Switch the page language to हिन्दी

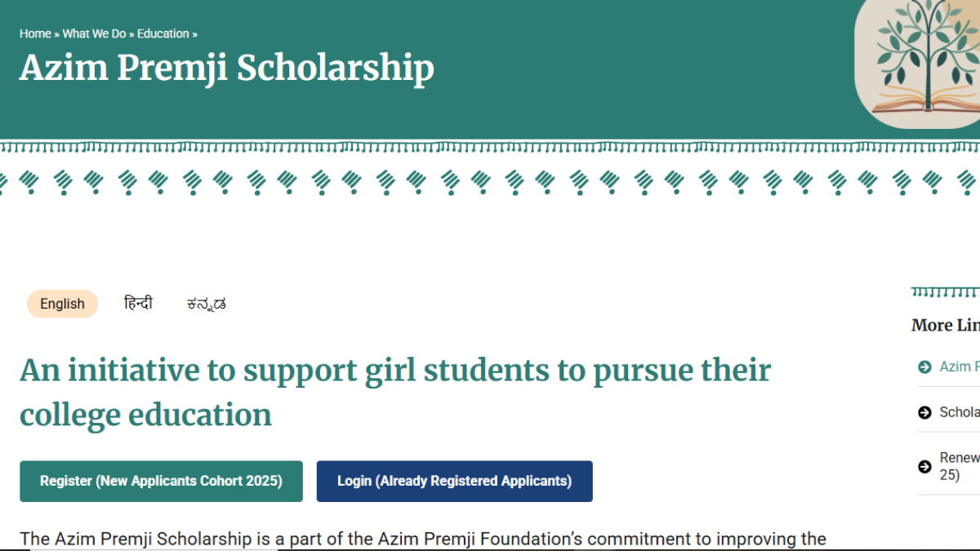coord(137,303)
